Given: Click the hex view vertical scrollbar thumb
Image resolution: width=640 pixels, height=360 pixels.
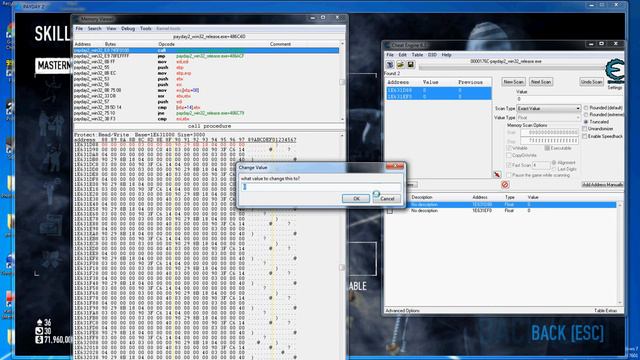Looking at the screenshot, I should (342, 267).
